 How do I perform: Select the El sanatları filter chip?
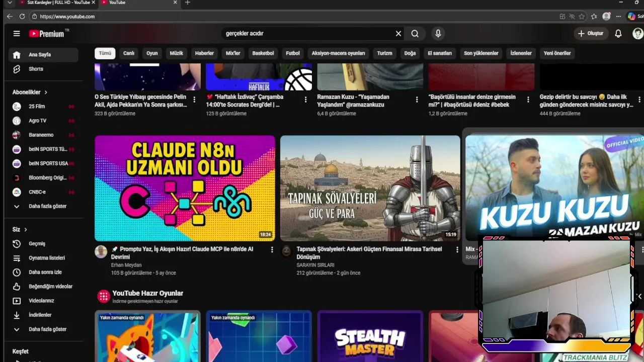coord(440,53)
